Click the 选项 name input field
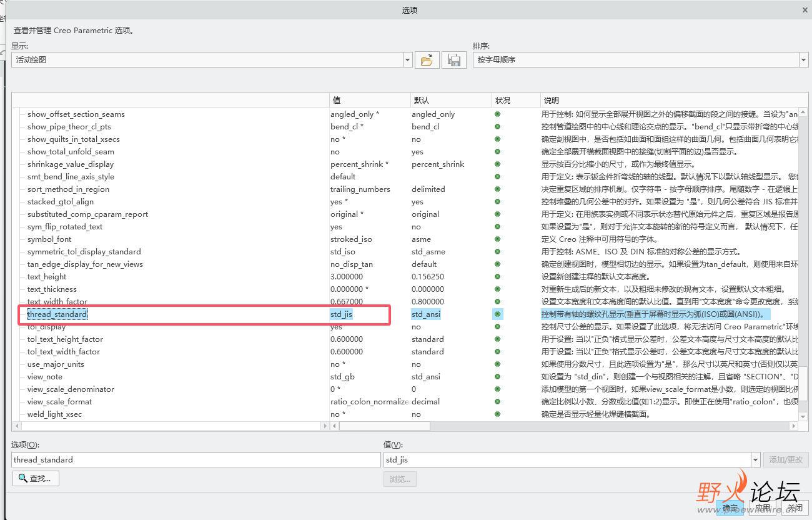 [x=196, y=460]
